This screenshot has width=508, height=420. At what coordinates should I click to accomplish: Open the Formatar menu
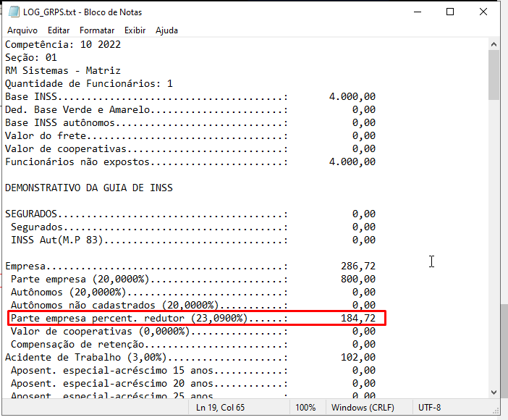coord(97,30)
